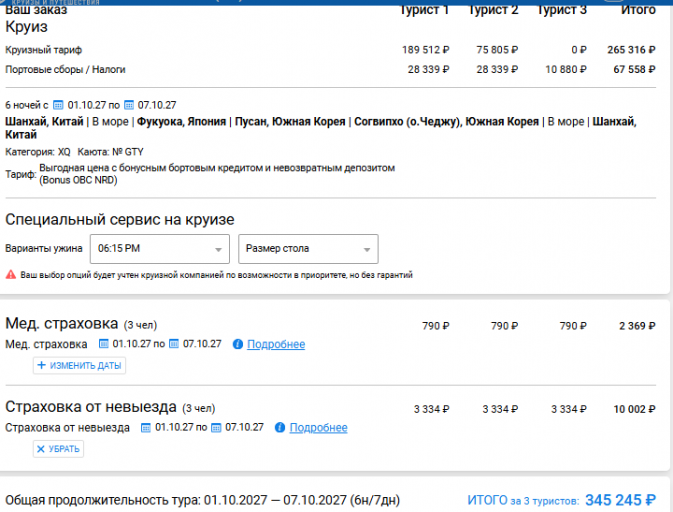The width and height of the screenshot is (673, 512).
Task: Click Пусан, Южная Корея in the route
Action: point(290,122)
